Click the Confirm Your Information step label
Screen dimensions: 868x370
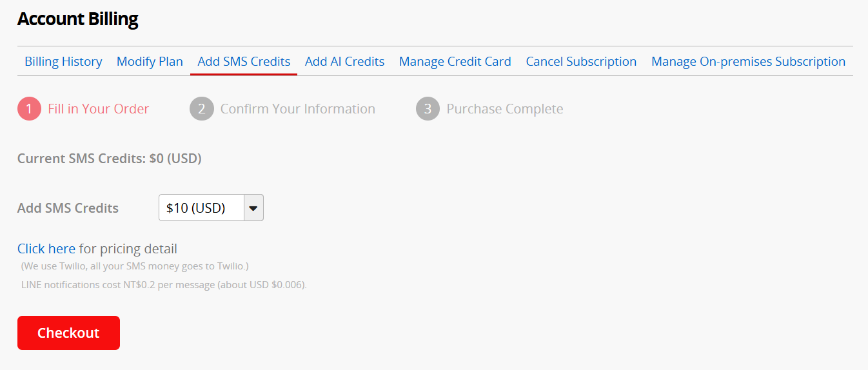click(x=297, y=109)
